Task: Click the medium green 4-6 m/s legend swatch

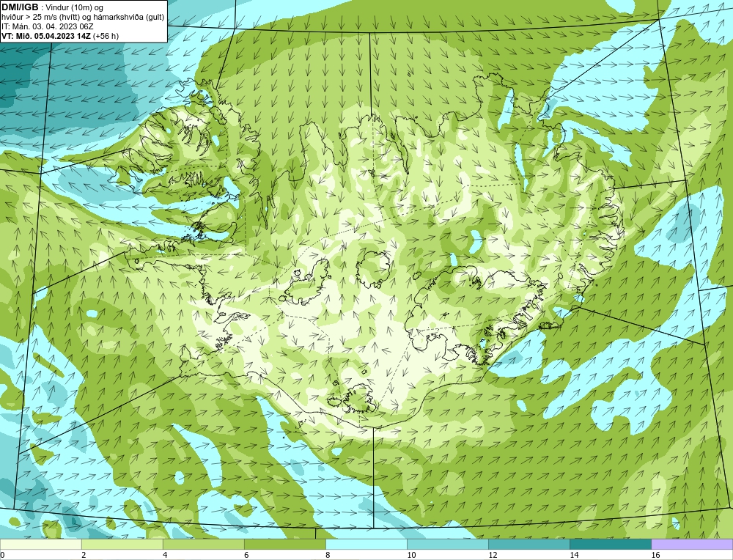Action: [x=203, y=544]
